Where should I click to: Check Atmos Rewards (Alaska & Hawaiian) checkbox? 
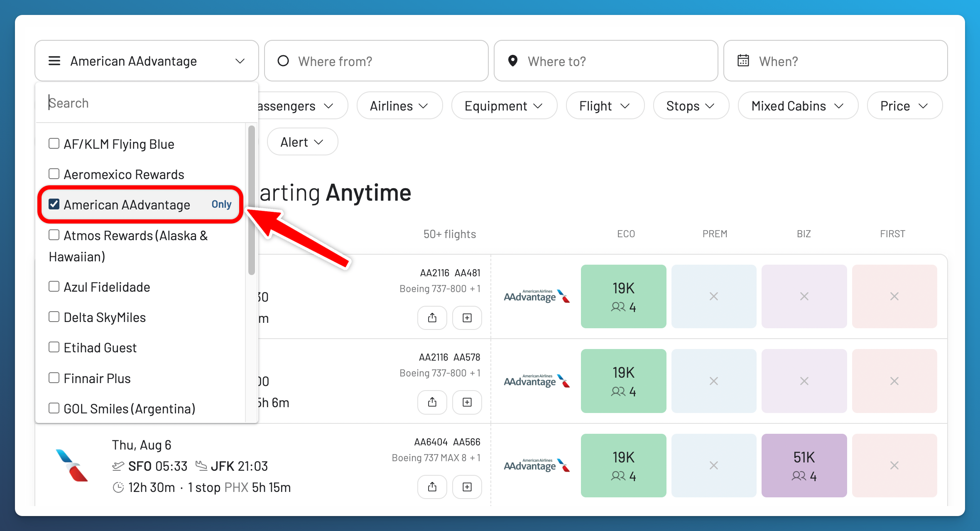pos(54,235)
